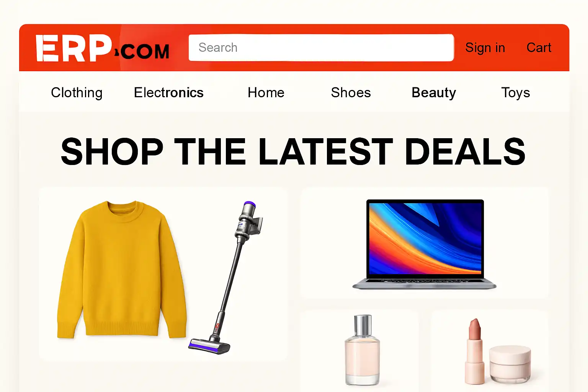Select the Clothing category
The height and width of the screenshot is (392, 588).
coord(77,93)
